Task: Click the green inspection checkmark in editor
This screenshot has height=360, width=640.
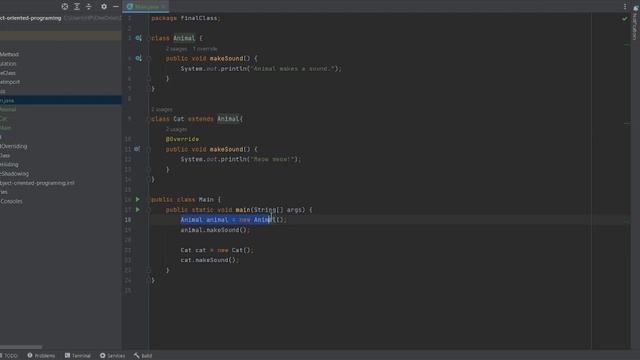Action: [625, 18]
